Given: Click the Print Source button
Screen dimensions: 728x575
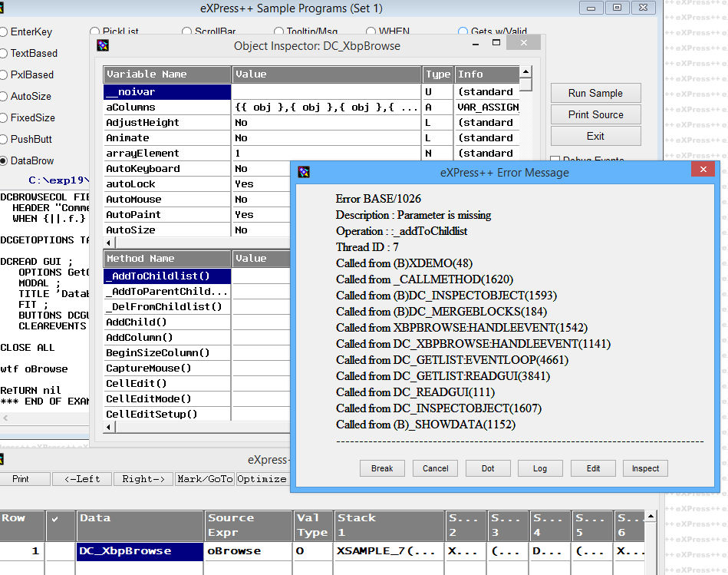Looking at the screenshot, I should pos(595,114).
